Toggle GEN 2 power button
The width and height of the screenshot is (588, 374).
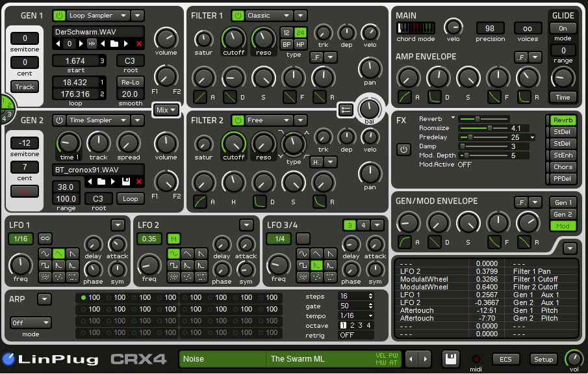[x=59, y=120]
